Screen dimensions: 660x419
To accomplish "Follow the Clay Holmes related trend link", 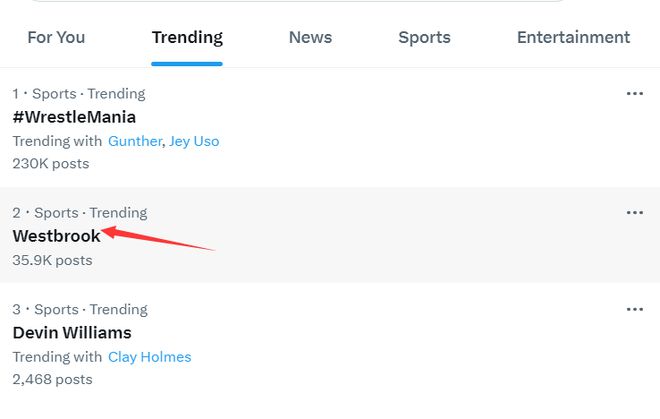I will [x=149, y=357].
